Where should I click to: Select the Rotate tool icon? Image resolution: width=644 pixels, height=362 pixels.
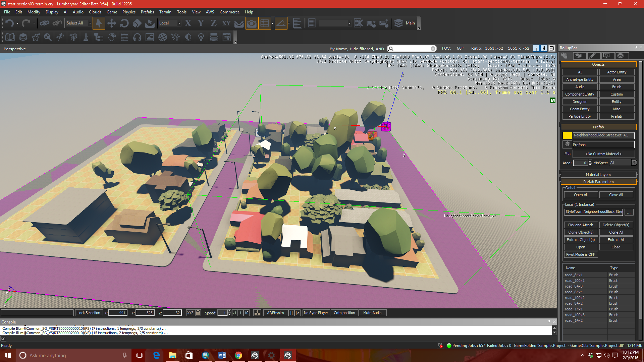[x=124, y=23]
